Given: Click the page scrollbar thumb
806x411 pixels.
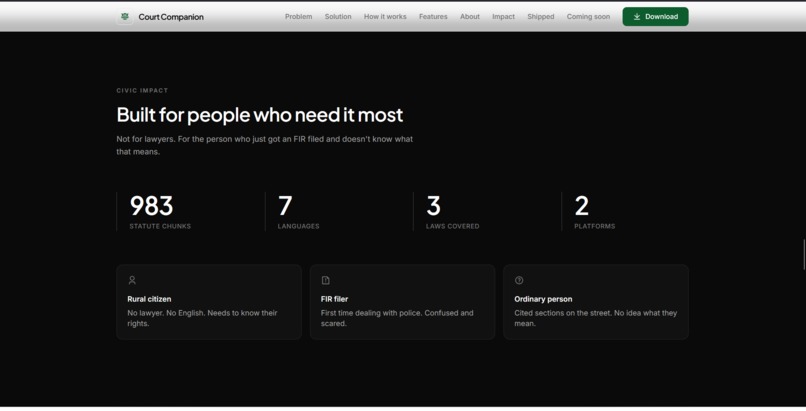Looking at the screenshot, I should click(x=804, y=254).
